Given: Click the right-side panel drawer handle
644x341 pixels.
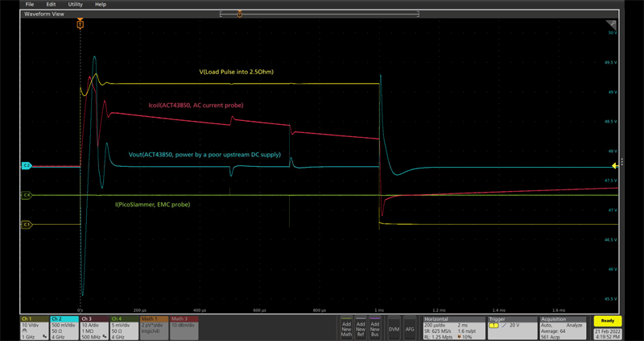Looking at the screenshot, I should pyautogui.click(x=622, y=161).
